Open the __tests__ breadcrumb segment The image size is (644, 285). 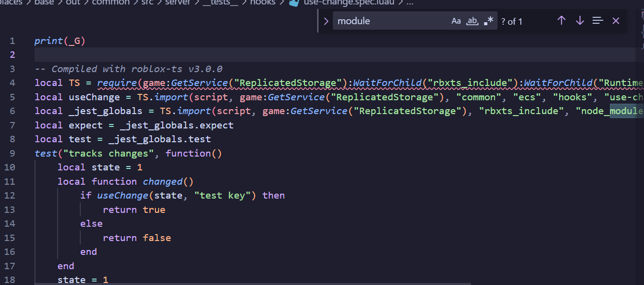point(220,2)
